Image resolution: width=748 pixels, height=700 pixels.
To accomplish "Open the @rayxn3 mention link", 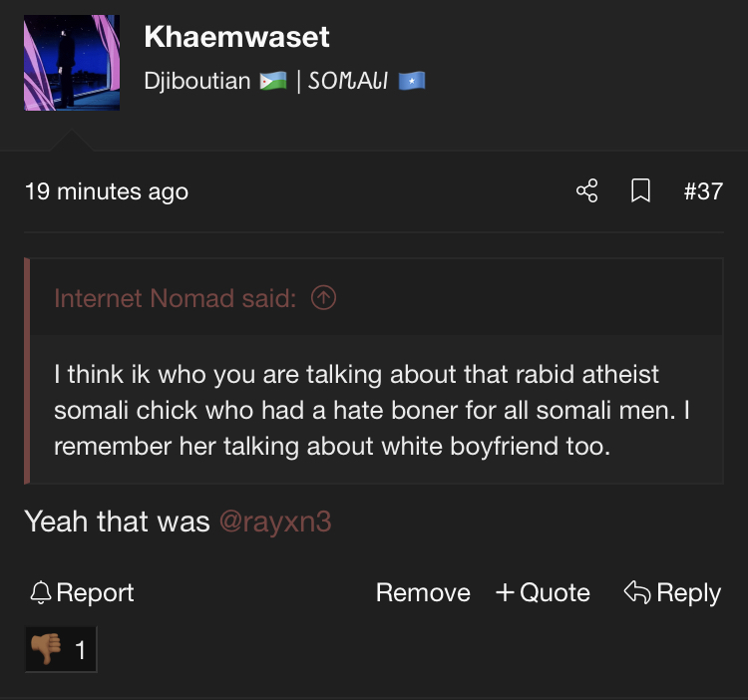I will click(274, 521).
